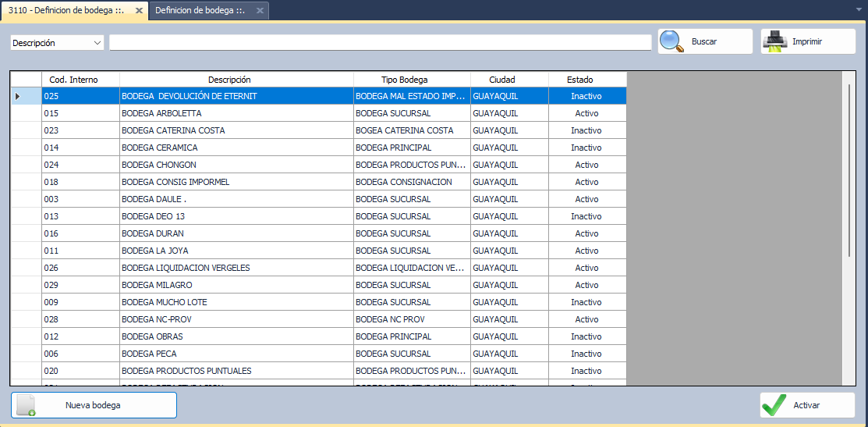Close the second Definicion de bodega tab
The width and height of the screenshot is (868, 427).
coord(260,11)
